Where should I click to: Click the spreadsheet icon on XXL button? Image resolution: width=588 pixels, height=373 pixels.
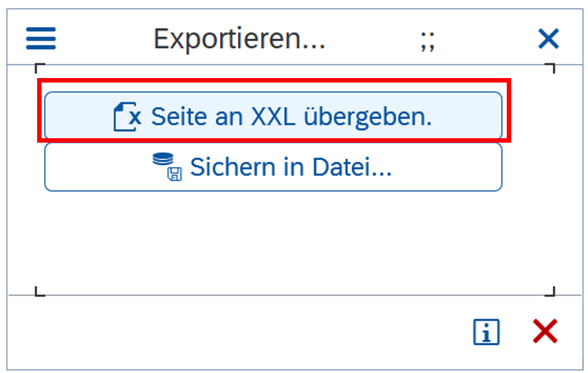pyautogui.click(x=126, y=117)
